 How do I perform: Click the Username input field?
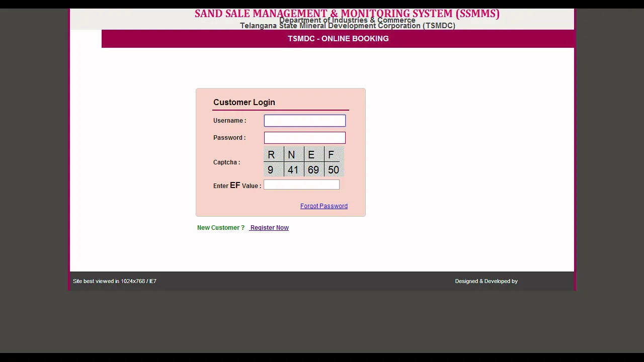(x=305, y=121)
